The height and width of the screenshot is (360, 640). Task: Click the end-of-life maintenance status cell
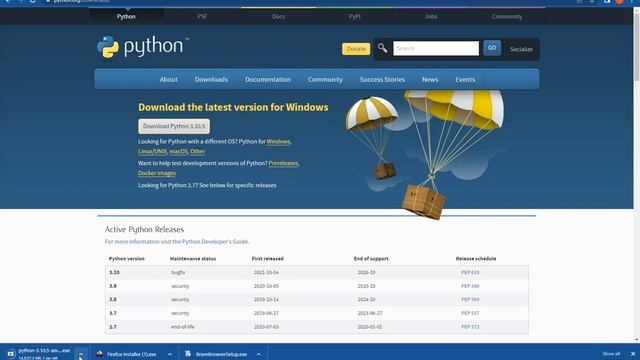pos(182,327)
